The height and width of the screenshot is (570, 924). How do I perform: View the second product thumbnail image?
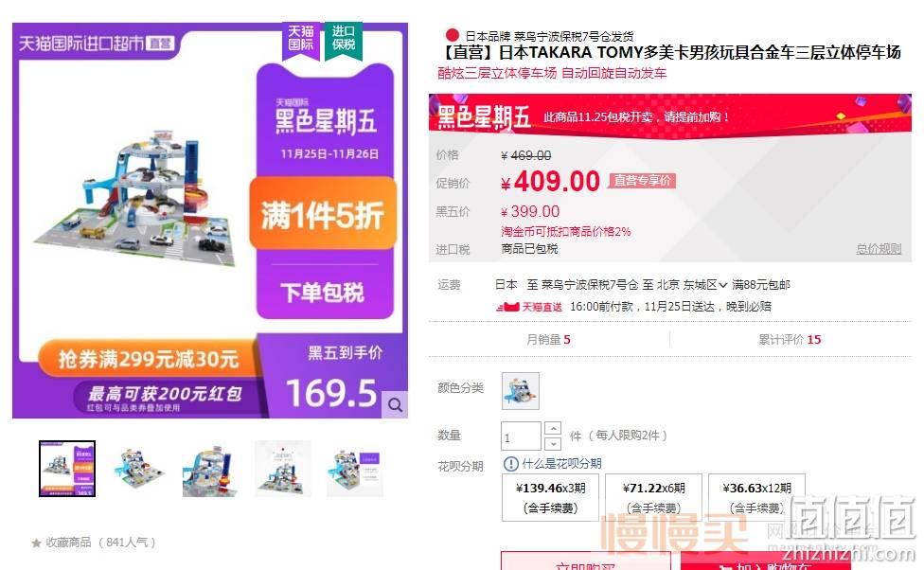(x=139, y=469)
